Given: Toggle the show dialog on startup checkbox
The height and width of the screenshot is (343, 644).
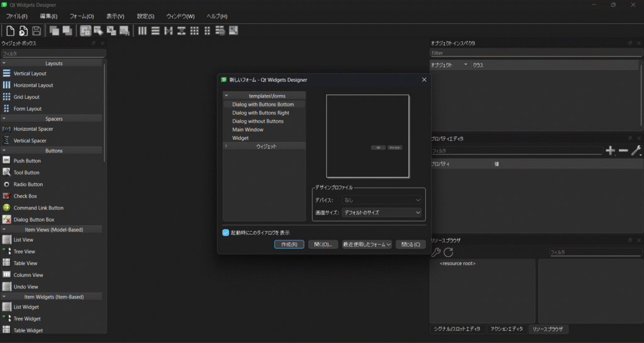Looking at the screenshot, I should click(226, 232).
